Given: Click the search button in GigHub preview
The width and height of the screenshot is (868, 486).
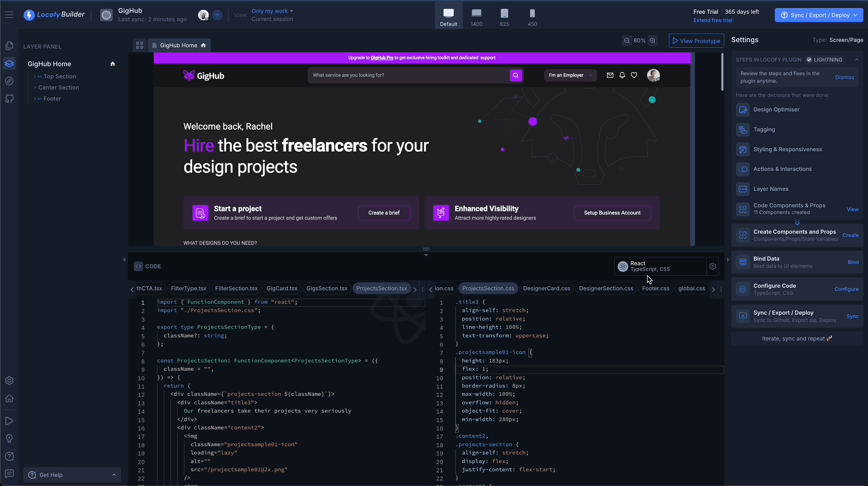Looking at the screenshot, I should [516, 75].
